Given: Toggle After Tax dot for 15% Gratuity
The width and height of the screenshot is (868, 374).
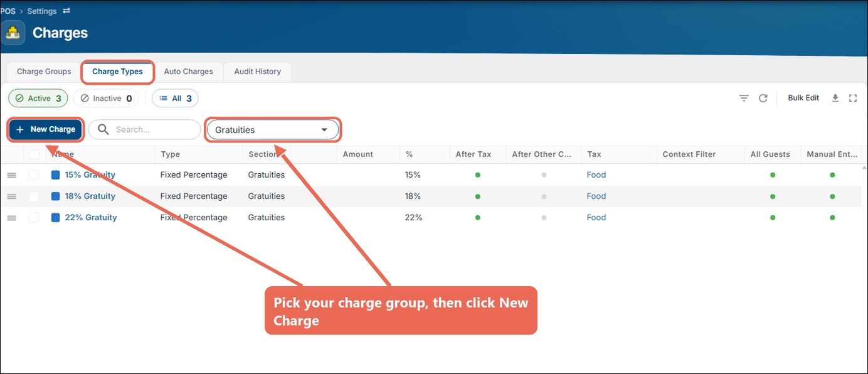Looking at the screenshot, I should click(478, 175).
